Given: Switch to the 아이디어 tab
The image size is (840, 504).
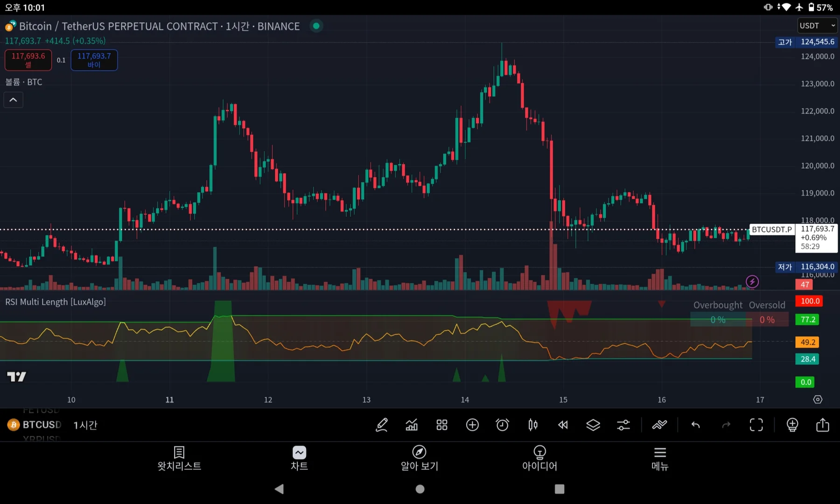Looking at the screenshot, I should point(539,459).
